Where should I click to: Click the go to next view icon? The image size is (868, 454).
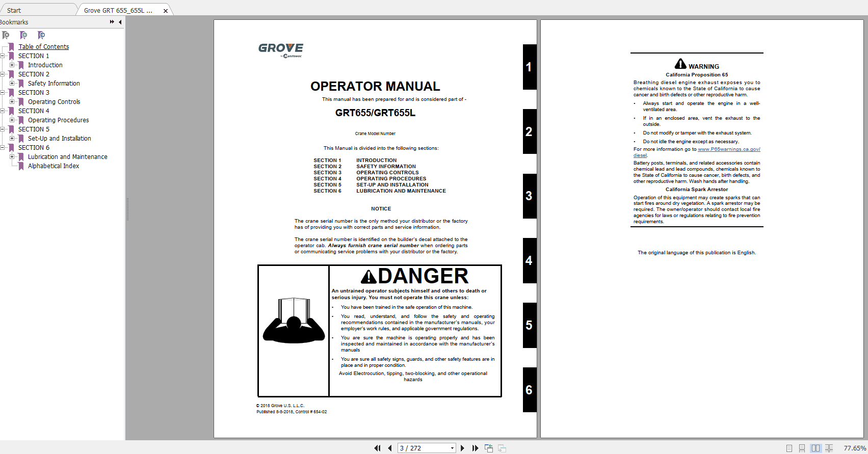[x=502, y=448]
